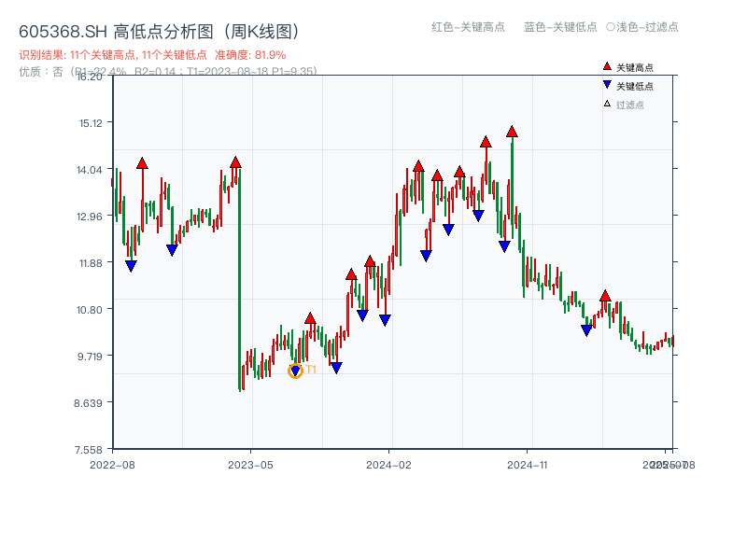Click the 2024-02 date axis label
This screenshot has height=560, width=747.
point(390,462)
